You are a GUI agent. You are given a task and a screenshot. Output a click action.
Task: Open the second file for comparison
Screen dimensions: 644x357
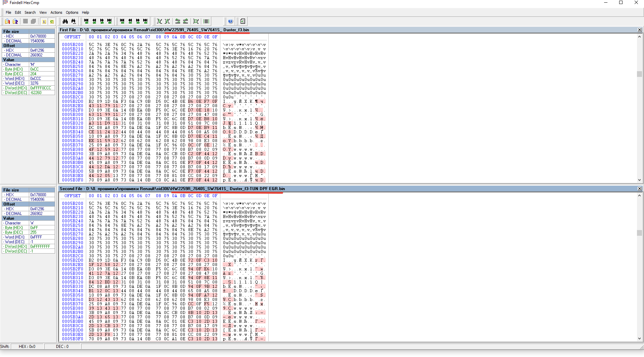pyautogui.click(x=15, y=21)
